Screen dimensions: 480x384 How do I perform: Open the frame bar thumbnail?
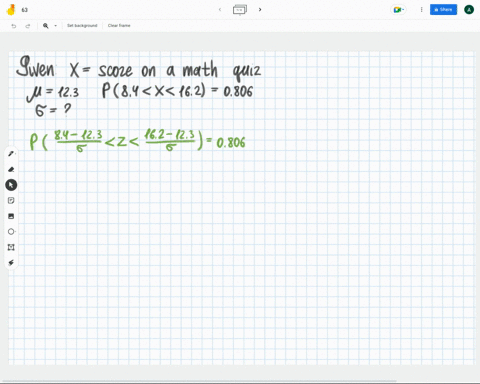[240, 10]
